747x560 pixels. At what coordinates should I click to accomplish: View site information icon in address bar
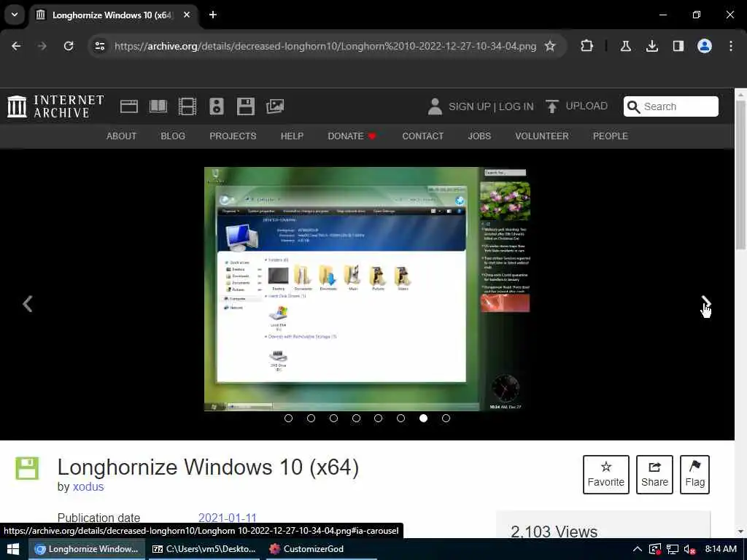point(99,46)
